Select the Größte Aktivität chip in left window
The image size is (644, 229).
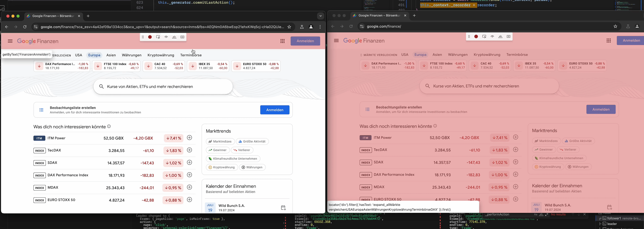click(x=252, y=142)
